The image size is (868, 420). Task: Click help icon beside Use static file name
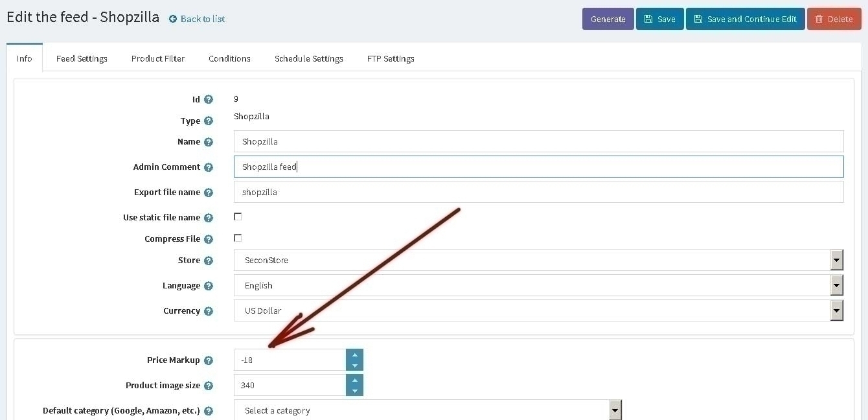click(209, 218)
